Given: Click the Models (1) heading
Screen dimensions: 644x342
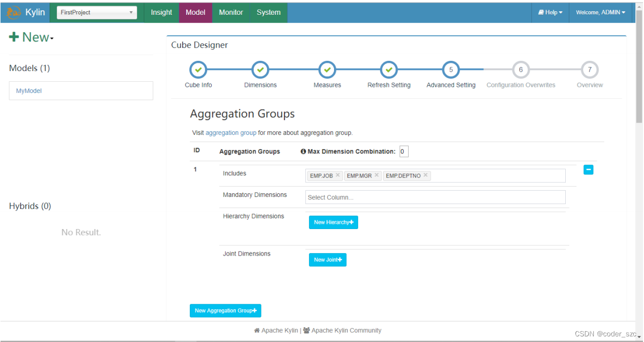Looking at the screenshot, I should tap(30, 68).
